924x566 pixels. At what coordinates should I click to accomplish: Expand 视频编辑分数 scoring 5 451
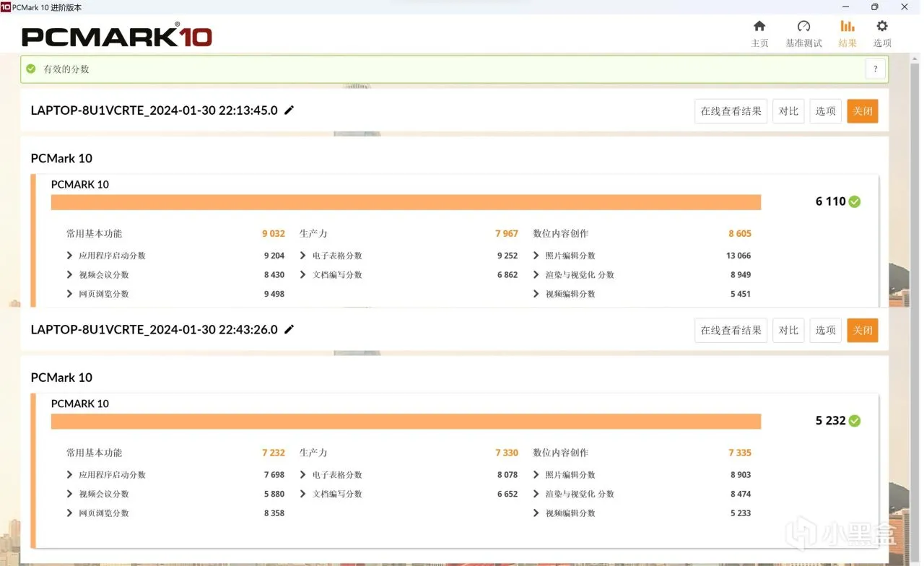click(536, 294)
